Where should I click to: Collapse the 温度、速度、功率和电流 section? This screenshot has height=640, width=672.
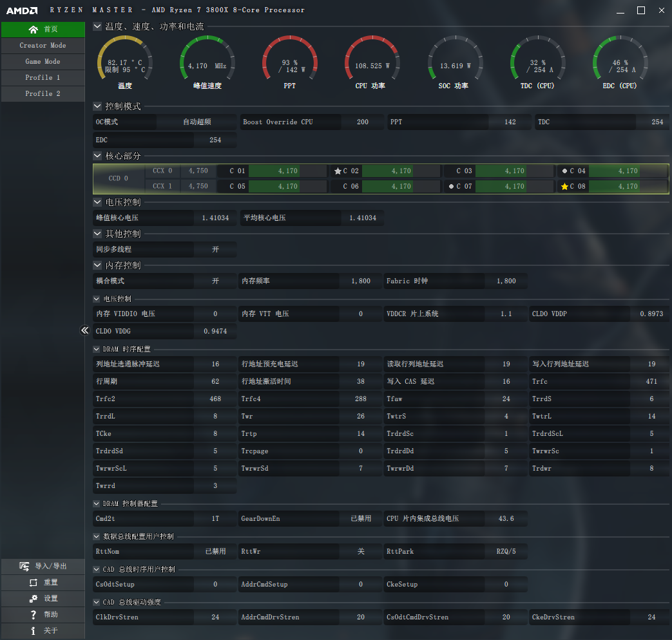pyautogui.click(x=97, y=26)
